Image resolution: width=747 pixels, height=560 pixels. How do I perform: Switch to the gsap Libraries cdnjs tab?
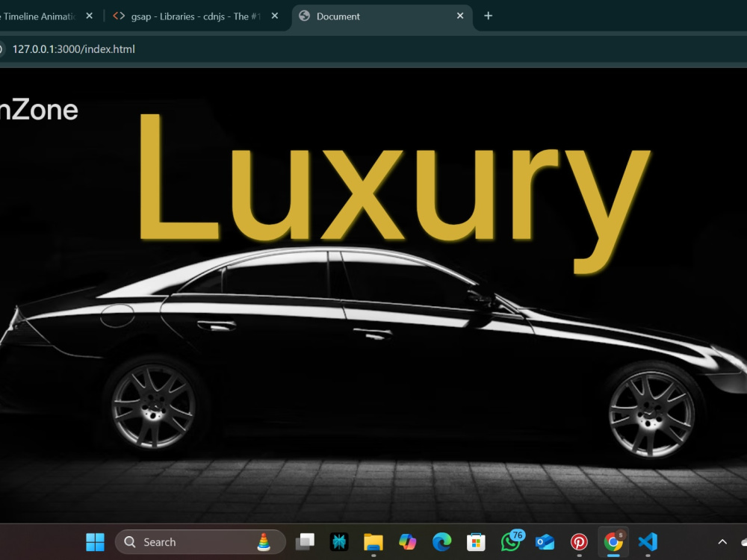pyautogui.click(x=196, y=16)
